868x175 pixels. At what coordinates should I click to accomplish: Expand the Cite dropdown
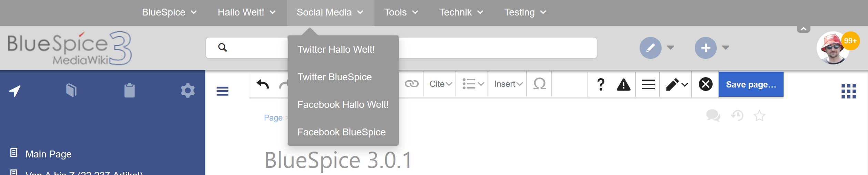click(440, 84)
